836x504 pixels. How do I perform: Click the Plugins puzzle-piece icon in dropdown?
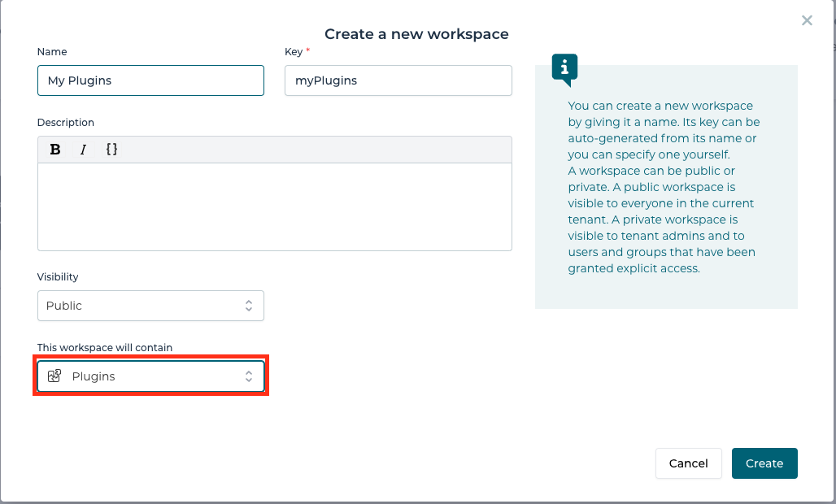54,376
